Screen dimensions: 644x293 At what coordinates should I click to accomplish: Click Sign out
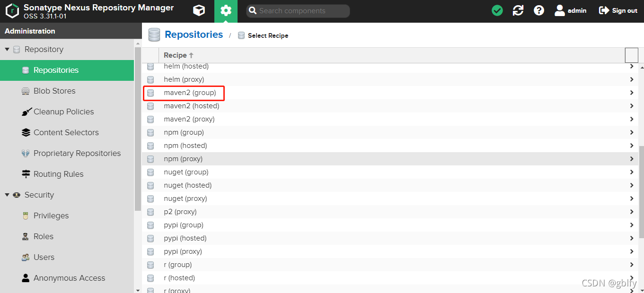[x=618, y=10]
